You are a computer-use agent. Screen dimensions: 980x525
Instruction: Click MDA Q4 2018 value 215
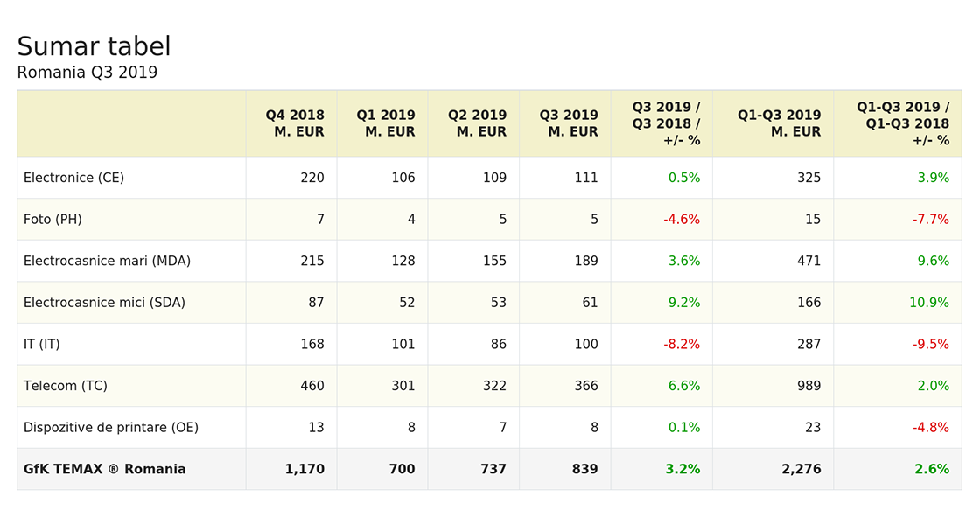coord(311,261)
